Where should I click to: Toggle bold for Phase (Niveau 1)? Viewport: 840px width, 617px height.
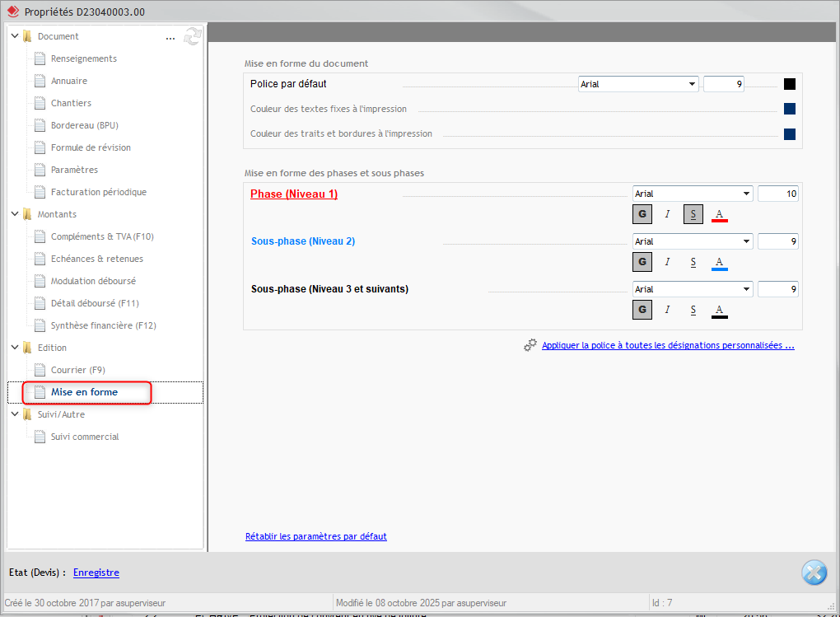pos(642,215)
